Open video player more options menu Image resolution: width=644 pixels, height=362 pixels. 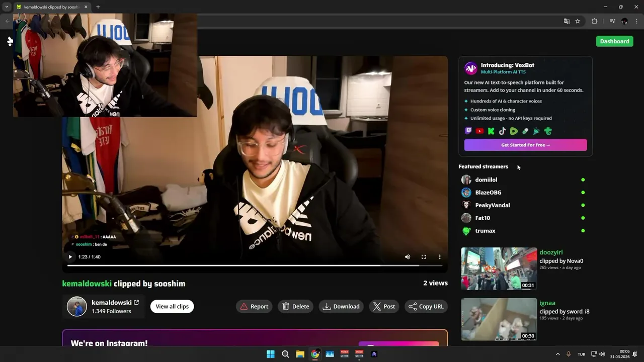point(440,257)
